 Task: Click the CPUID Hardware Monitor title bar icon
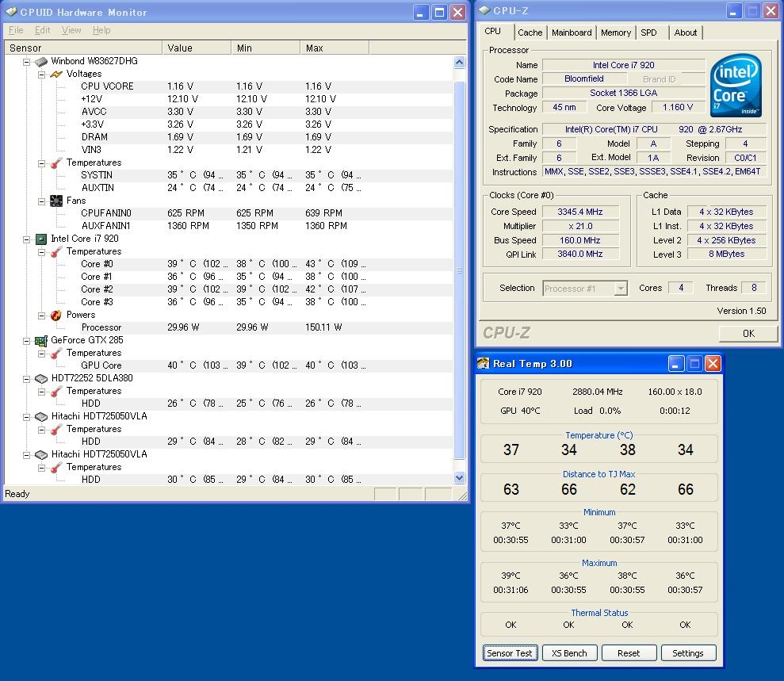tap(11, 12)
